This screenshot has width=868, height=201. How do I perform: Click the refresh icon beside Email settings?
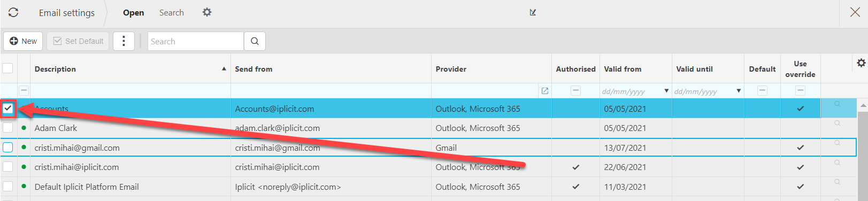(13, 12)
